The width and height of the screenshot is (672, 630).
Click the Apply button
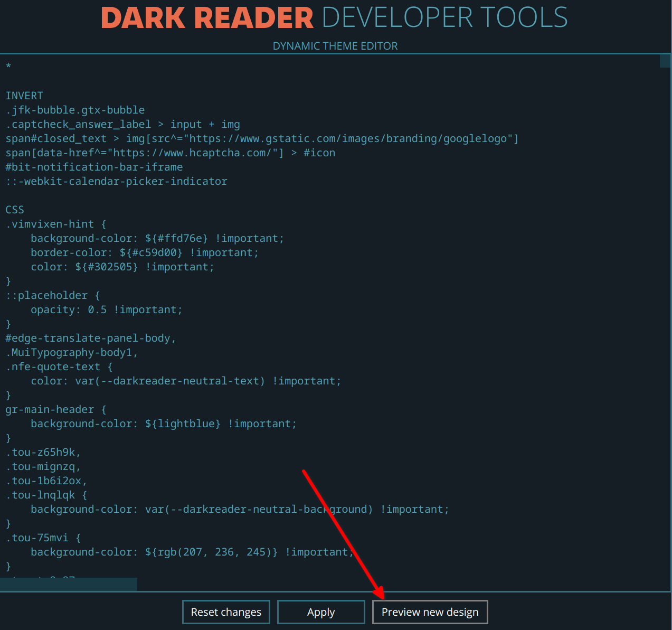tap(320, 612)
